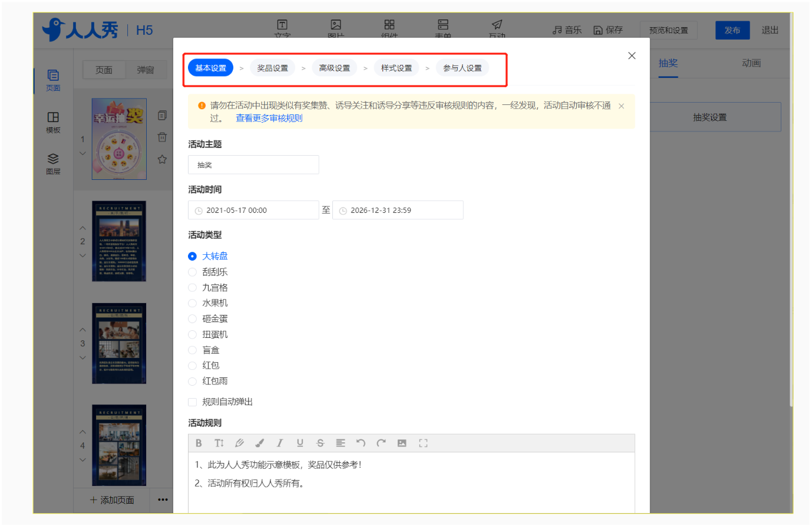Click the 添加页面 button

coord(112,500)
